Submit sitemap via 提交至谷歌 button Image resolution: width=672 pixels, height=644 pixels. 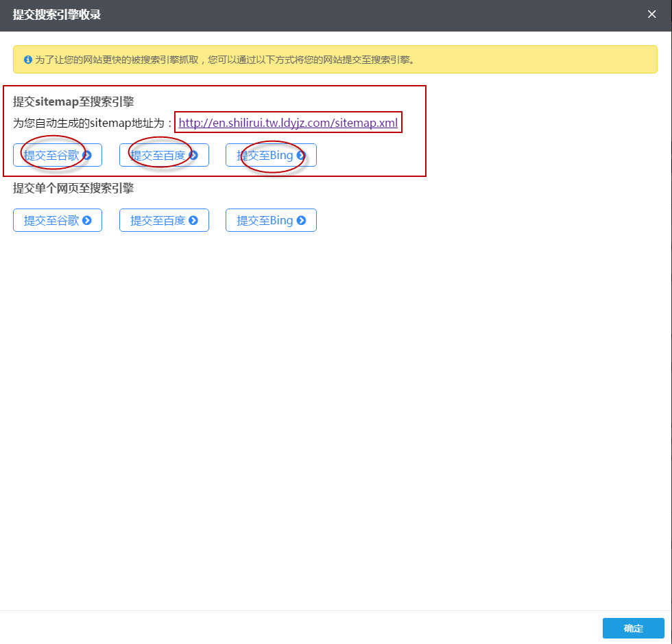pos(51,156)
